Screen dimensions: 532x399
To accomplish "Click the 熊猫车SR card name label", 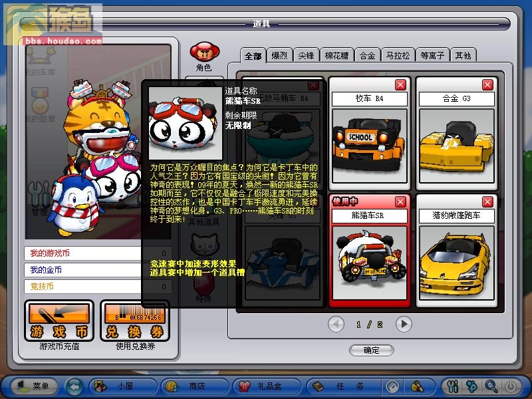I will pyautogui.click(x=370, y=215).
